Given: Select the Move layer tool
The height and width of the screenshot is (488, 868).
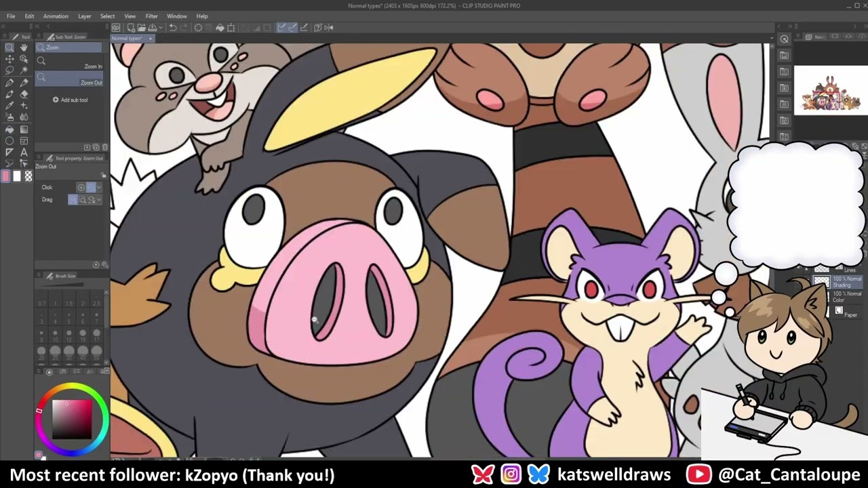Looking at the screenshot, I should tap(9, 59).
